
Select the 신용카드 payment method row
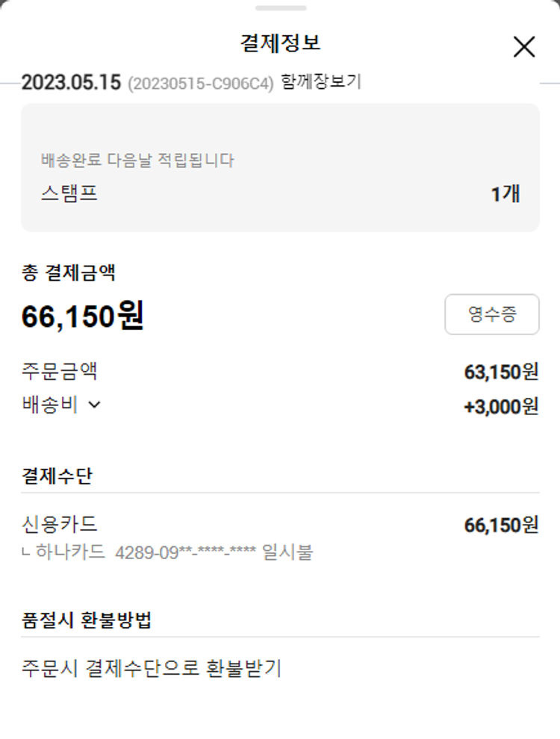point(60,525)
